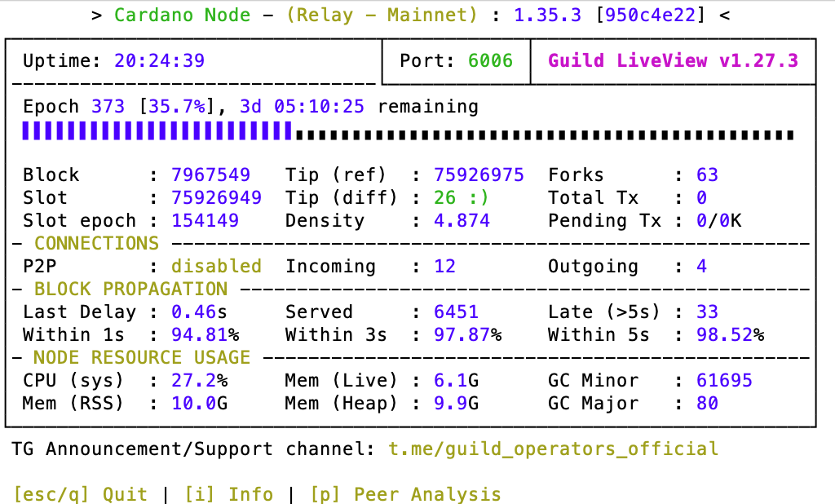Click the epoch number 373

click(x=108, y=106)
